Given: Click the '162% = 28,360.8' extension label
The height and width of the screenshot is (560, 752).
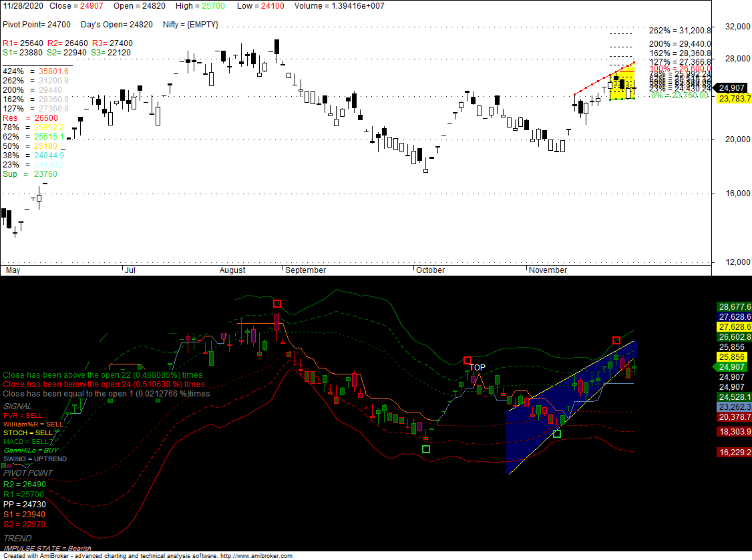Looking at the screenshot, I should (x=680, y=53).
